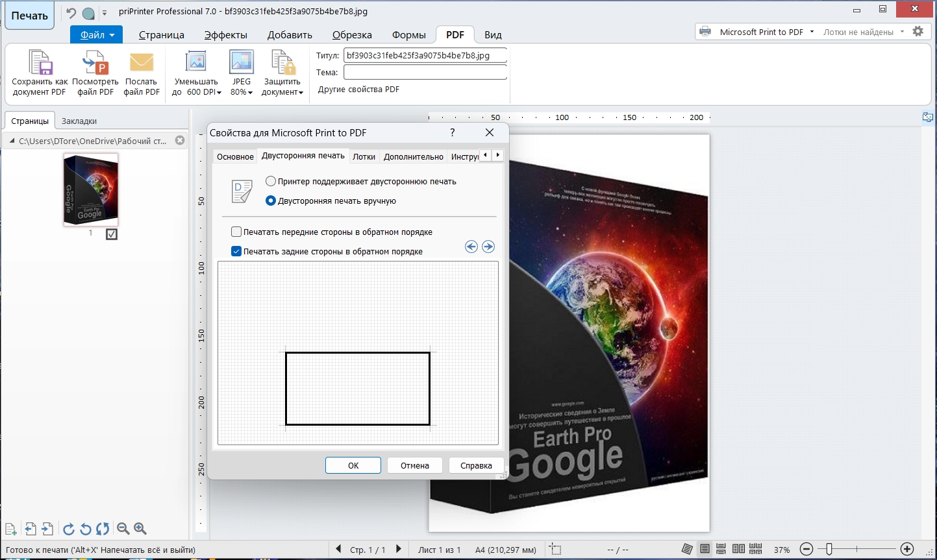937x560 pixels.
Task: Click rotate clockwise icon in bottom toolbar
Action: (68, 529)
